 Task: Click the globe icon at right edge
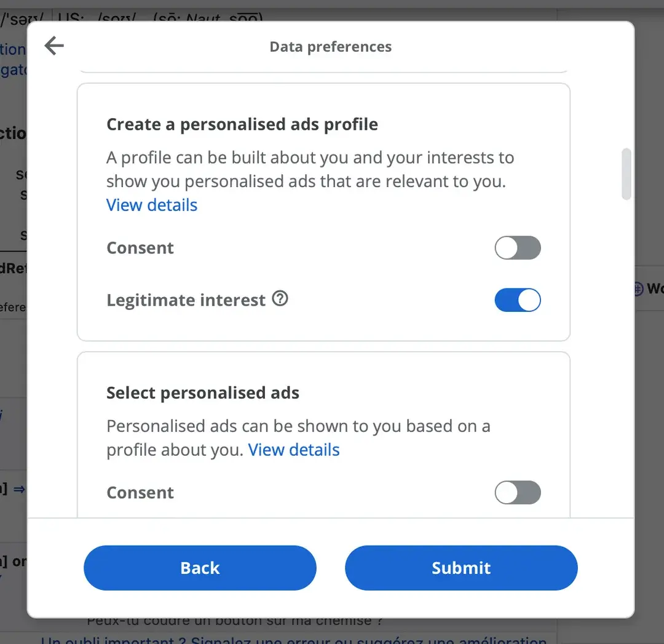tap(638, 288)
